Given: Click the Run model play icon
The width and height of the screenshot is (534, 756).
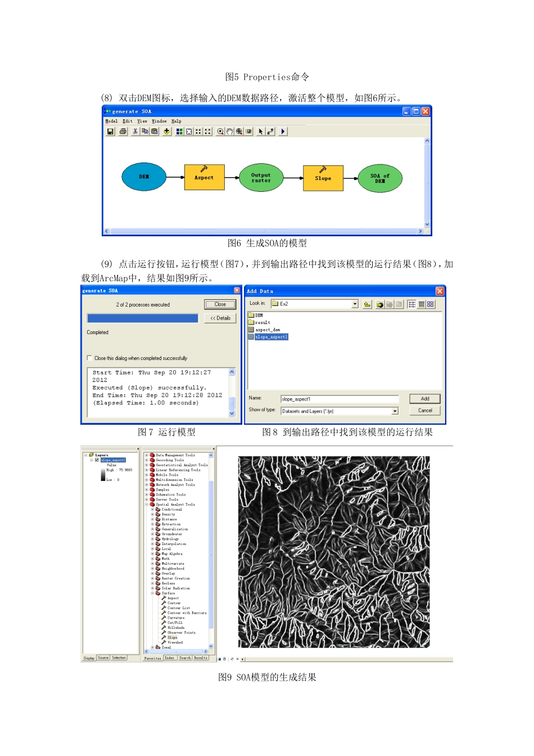Looking at the screenshot, I should pos(283,132).
